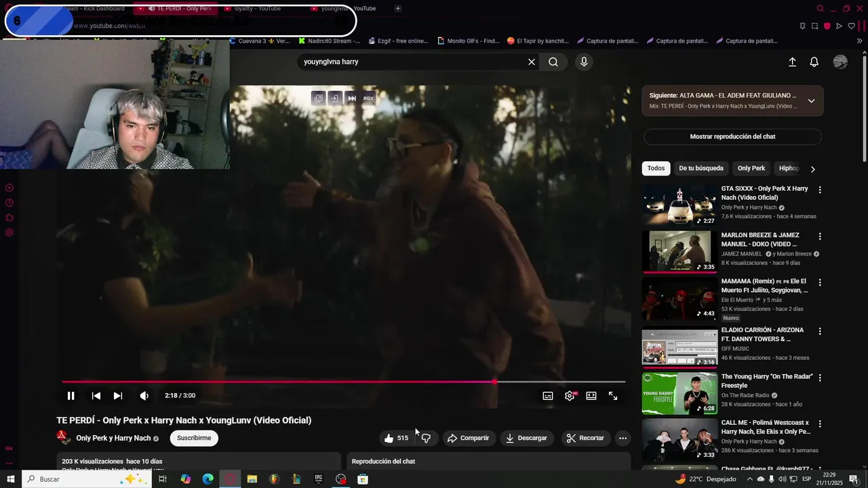Open a new browser tab plus
868x488 pixels.
(398, 8)
